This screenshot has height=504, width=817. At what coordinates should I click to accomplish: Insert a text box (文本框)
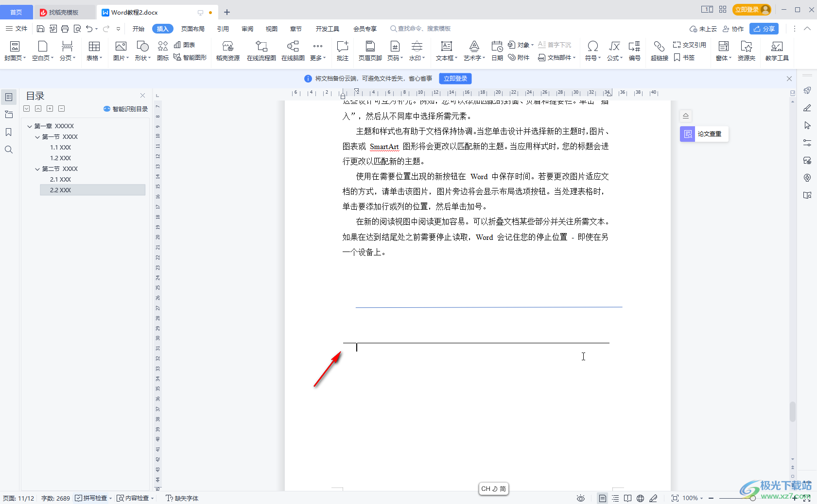[x=447, y=51]
